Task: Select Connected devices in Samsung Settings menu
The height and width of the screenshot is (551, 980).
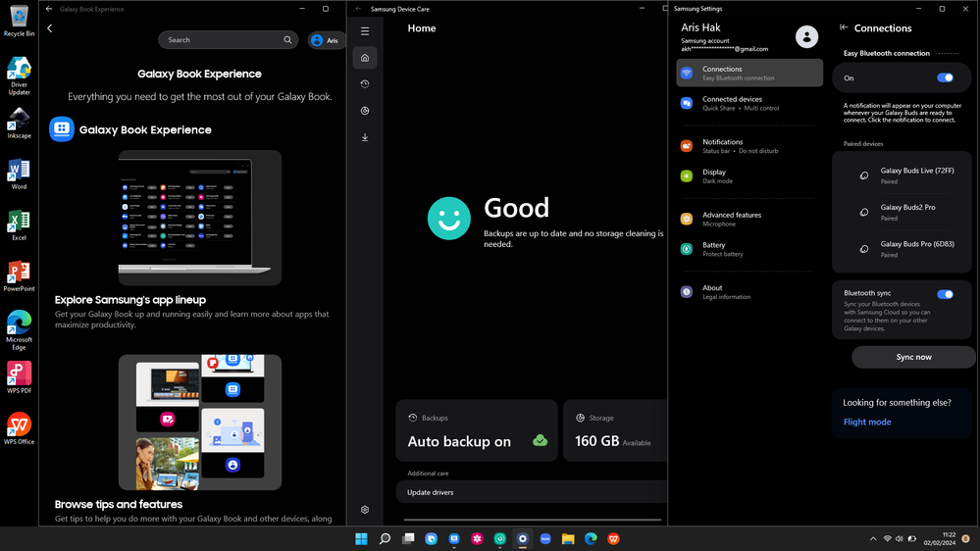Action: (749, 103)
